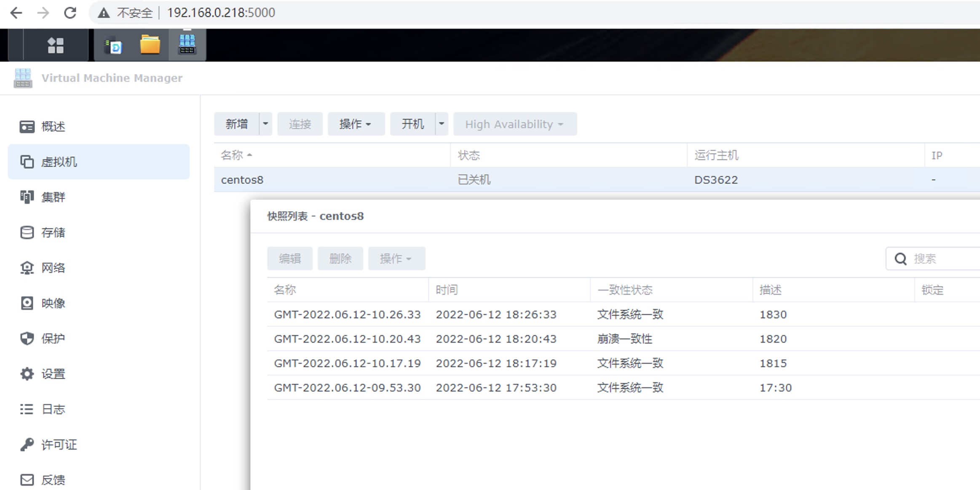Click the 时间 column header

509,290
